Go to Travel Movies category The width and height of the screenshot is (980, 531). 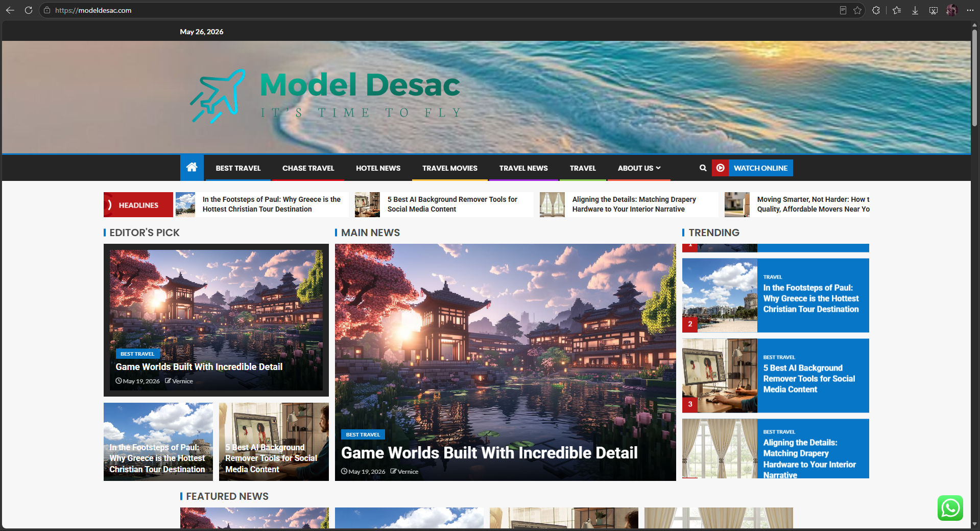coord(450,168)
